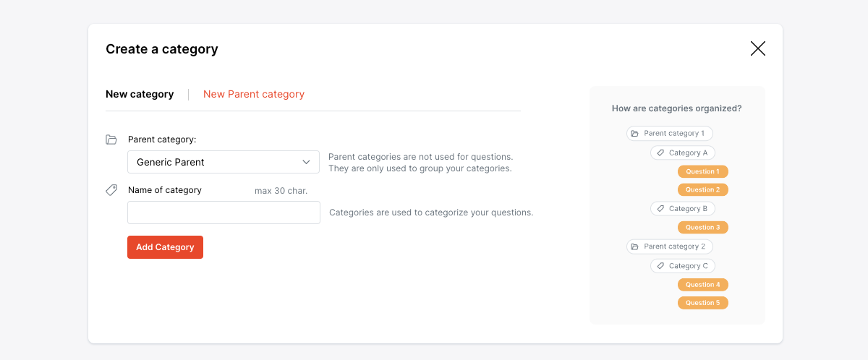The image size is (868, 360).
Task: Click tag icon in Category A chip
Action: click(x=660, y=153)
